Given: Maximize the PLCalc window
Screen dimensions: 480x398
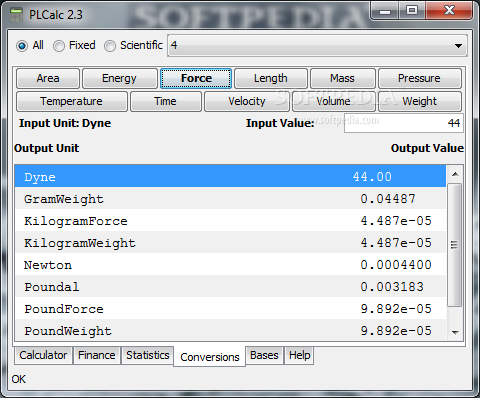Looking at the screenshot, I should pyautogui.click(x=412, y=11).
